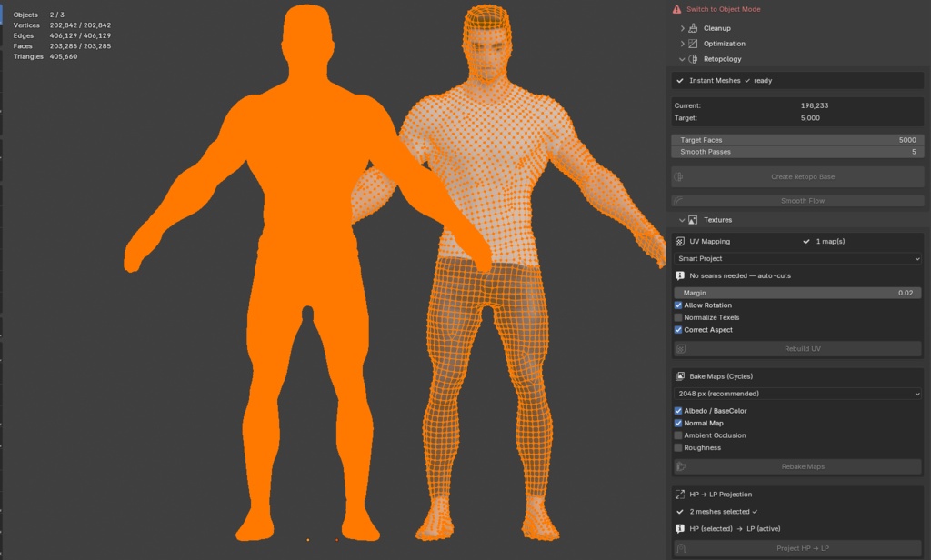
Task: Click the Triangles statistic 405,660
Action: pos(64,56)
